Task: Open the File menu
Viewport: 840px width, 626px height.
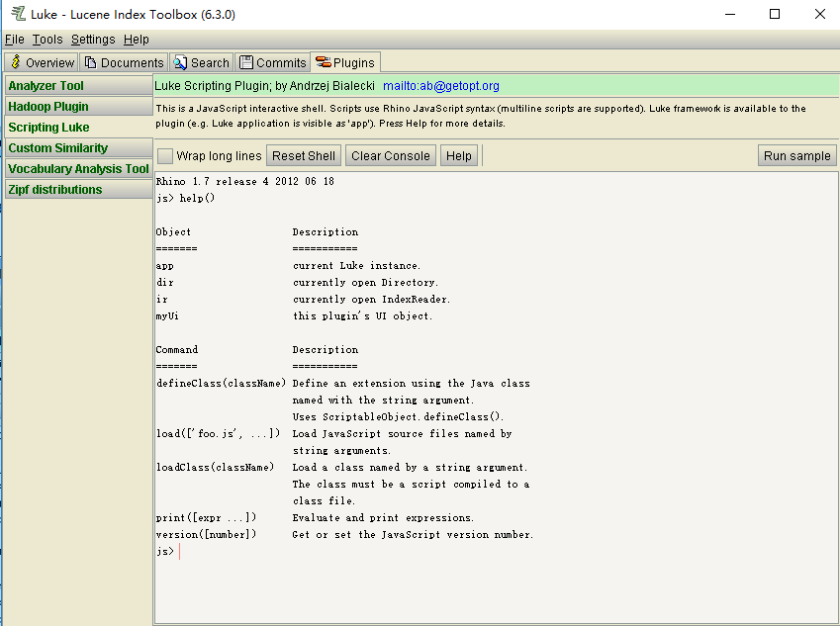Action: [15, 40]
